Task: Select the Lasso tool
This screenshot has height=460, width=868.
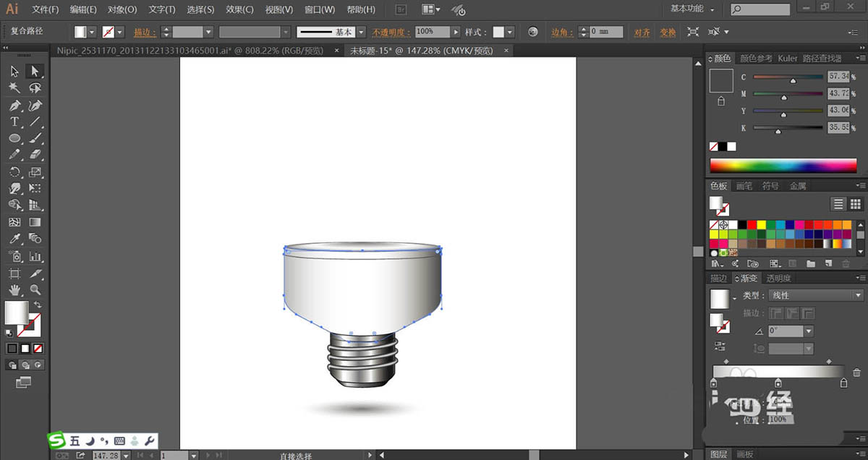Action: [35, 88]
